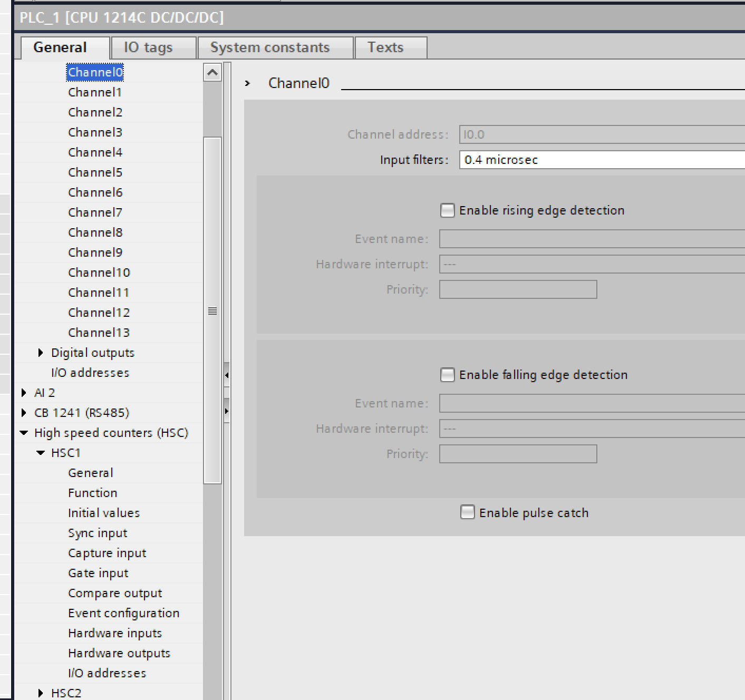745x700 pixels.
Task: Open the Texts tab
Action: 385,47
